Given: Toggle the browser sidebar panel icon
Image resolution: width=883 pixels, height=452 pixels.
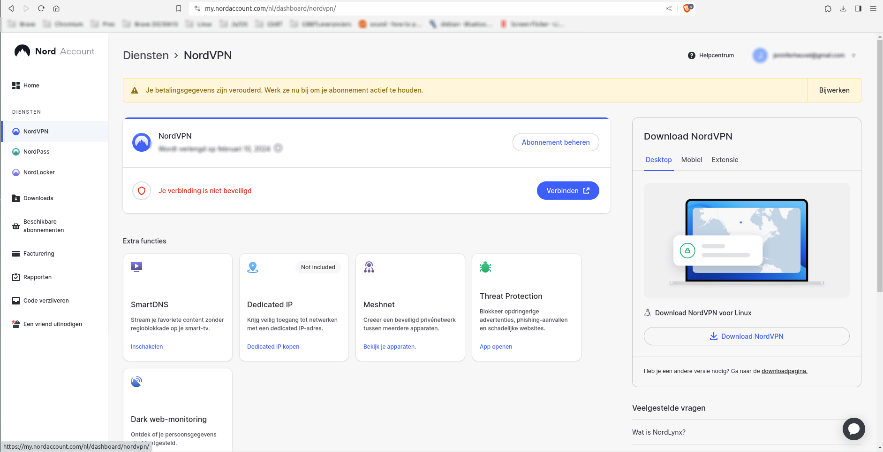Looking at the screenshot, I should tap(858, 8).
